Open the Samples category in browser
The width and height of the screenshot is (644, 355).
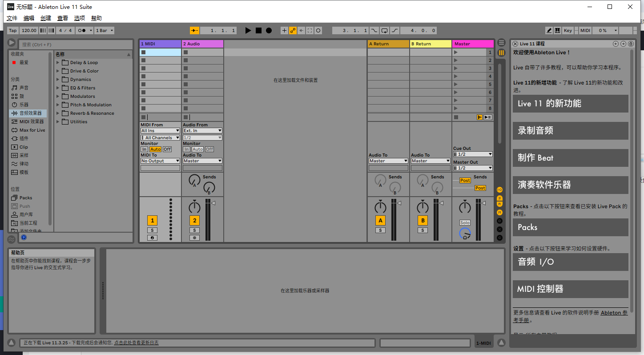24,155
